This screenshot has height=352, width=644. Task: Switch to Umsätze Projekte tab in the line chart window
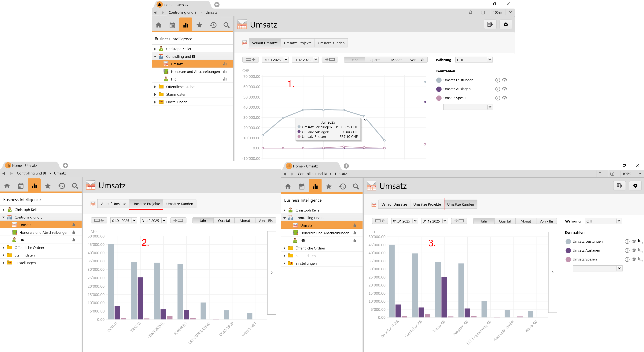coord(297,43)
